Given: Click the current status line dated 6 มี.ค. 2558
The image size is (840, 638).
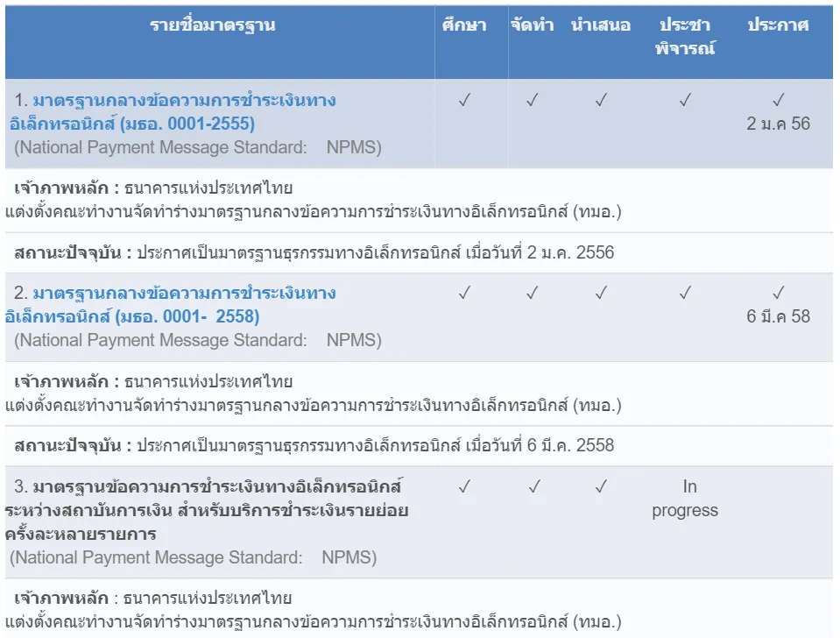Looking at the screenshot, I should (315, 445).
